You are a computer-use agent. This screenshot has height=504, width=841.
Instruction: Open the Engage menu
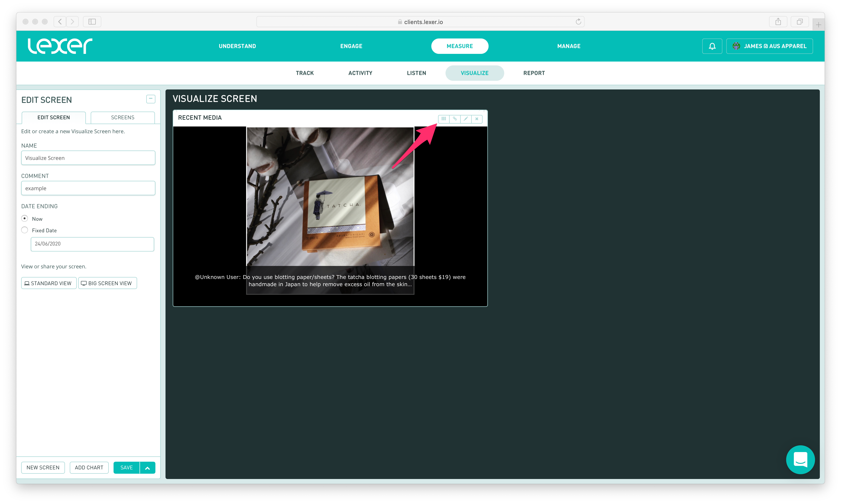pyautogui.click(x=351, y=46)
